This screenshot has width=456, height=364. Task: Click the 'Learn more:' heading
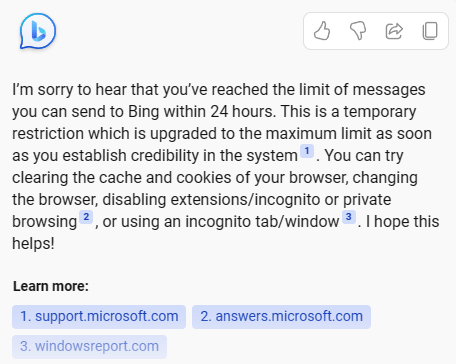51,286
